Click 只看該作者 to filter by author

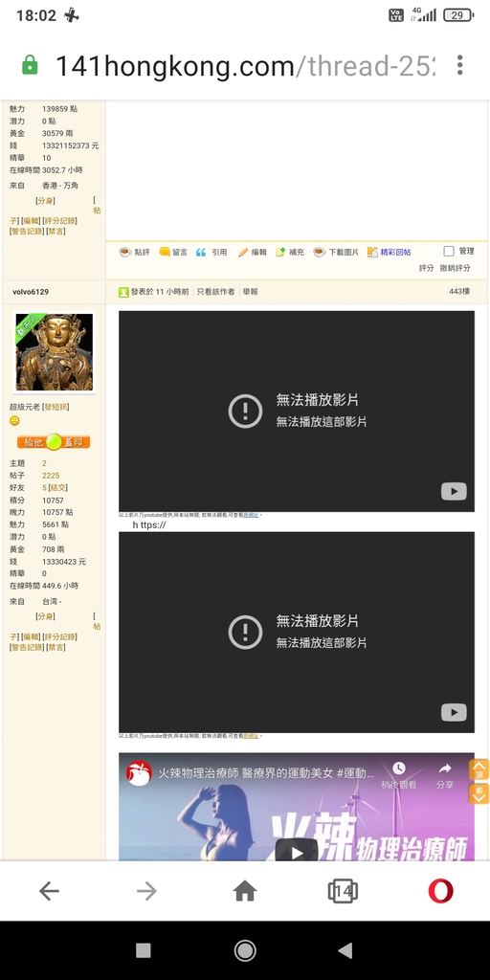coord(215,292)
